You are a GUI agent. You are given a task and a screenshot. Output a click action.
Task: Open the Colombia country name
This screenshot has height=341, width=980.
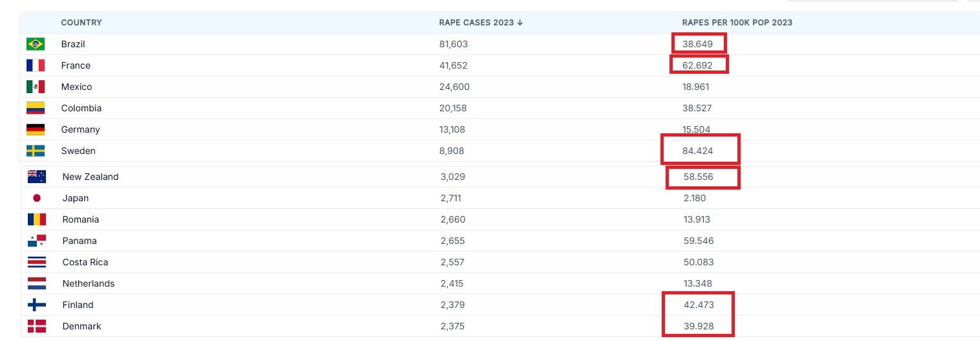click(82, 108)
